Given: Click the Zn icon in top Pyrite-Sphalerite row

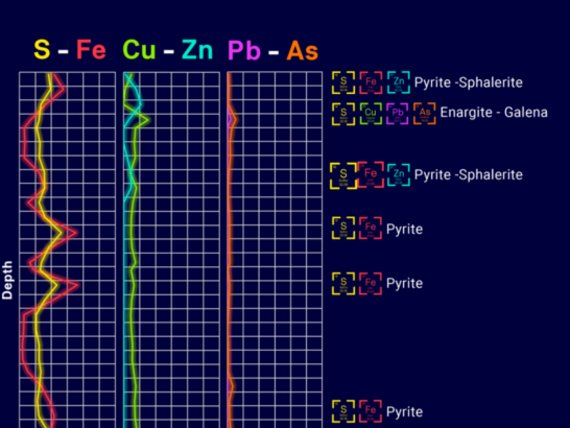Looking at the screenshot, I should 398,83.
